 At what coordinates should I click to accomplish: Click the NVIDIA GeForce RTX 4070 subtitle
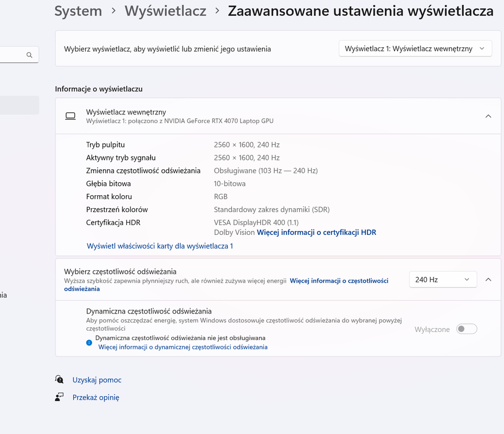tap(180, 121)
